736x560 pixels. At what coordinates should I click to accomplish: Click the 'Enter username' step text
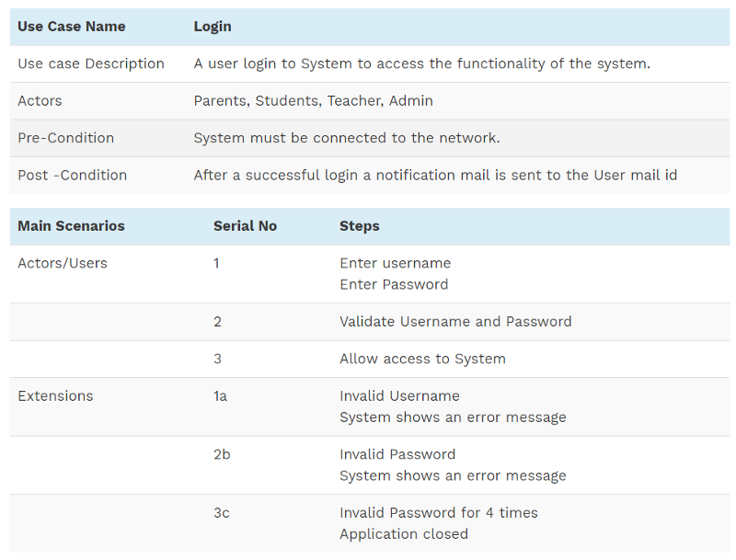(395, 263)
